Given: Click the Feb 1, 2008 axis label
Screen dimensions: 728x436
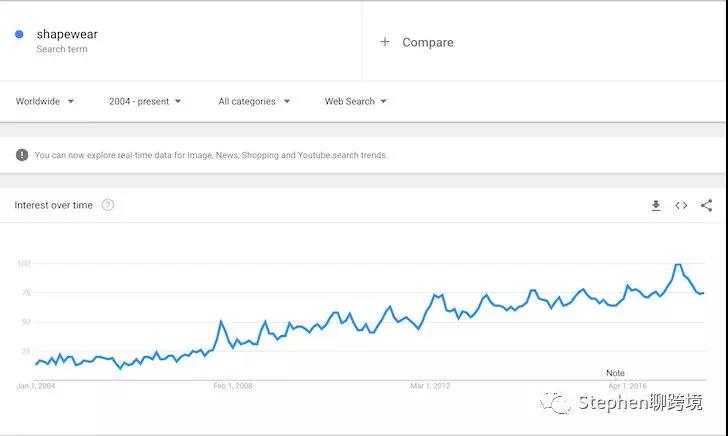Looking at the screenshot, I should [234, 385].
